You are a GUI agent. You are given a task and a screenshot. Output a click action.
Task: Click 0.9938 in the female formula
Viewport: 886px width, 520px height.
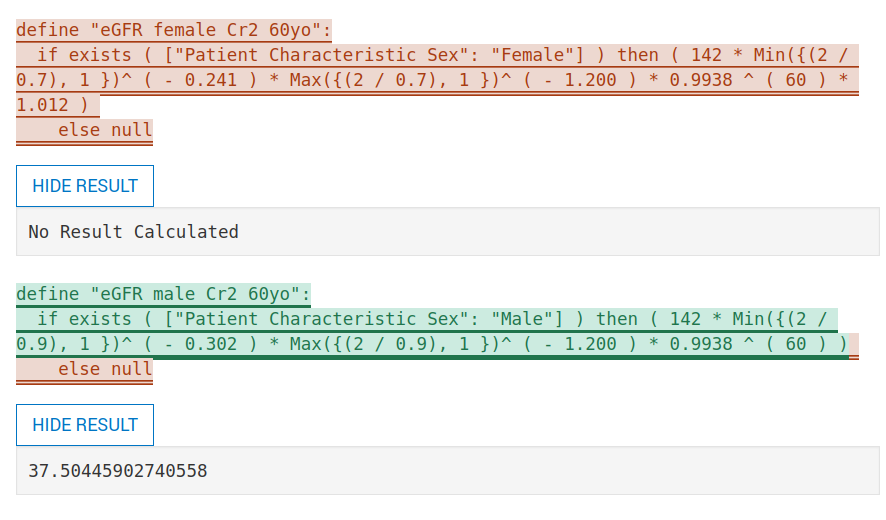(701, 80)
